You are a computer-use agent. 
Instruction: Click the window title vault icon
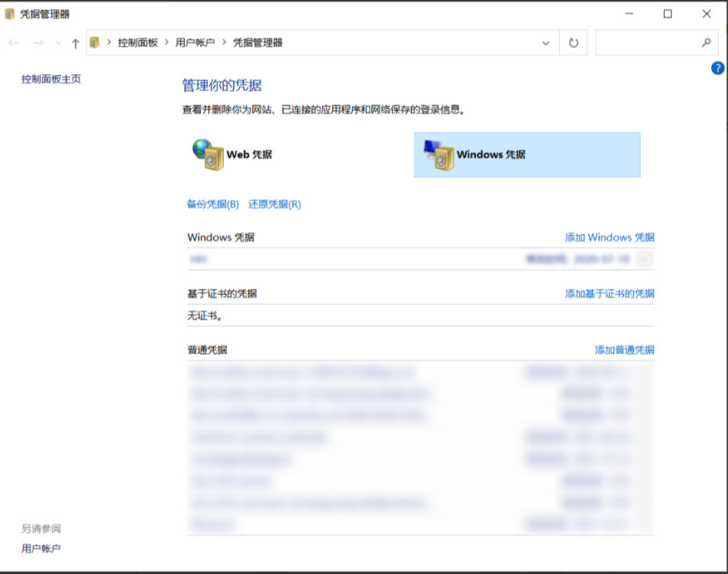[10, 14]
